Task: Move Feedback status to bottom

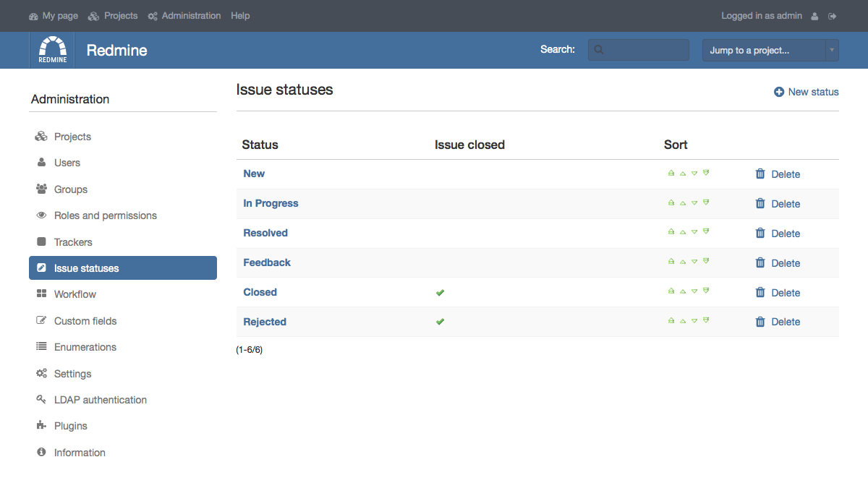Action: 706,261
